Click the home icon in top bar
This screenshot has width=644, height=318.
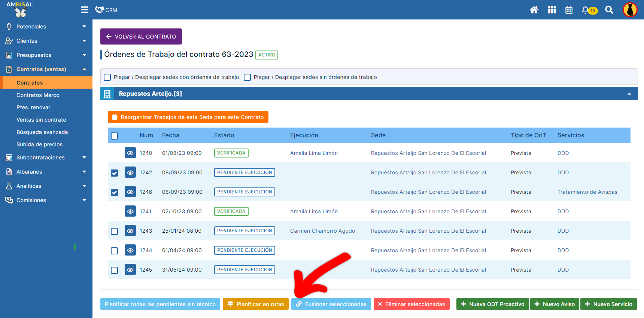coord(534,10)
